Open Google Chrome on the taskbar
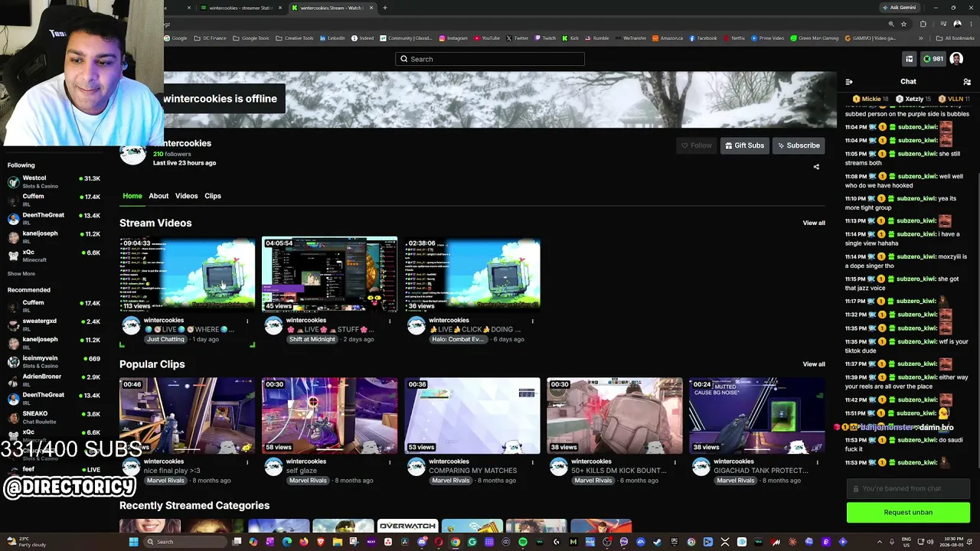Image resolution: width=980 pixels, height=551 pixels. 456,542
